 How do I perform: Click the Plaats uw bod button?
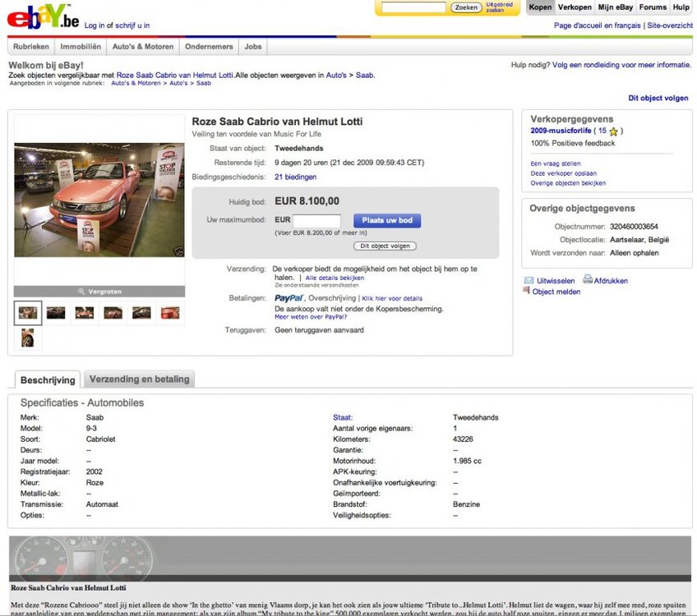point(387,220)
